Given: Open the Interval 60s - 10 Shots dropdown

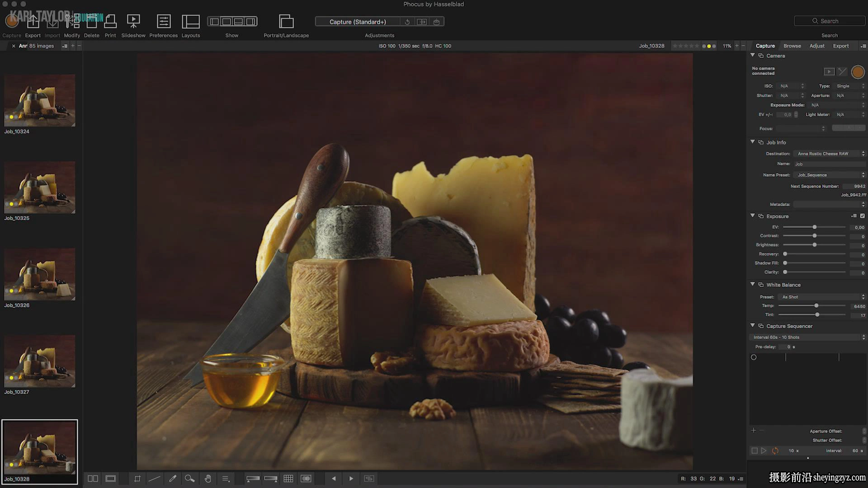Looking at the screenshot, I should [x=807, y=337].
